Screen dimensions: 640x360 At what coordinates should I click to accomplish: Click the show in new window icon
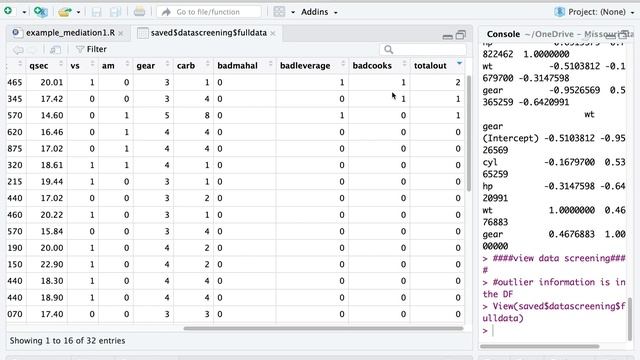55,50
